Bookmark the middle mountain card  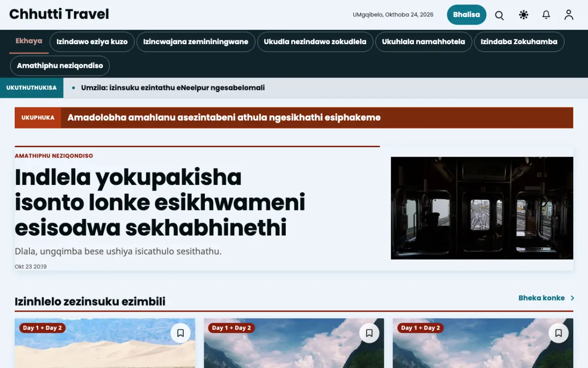[369, 333]
